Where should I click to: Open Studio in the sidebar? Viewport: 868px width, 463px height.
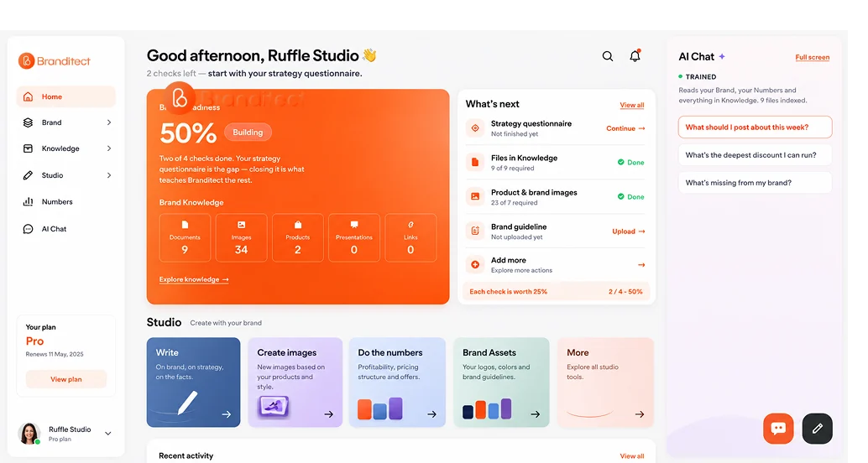(x=65, y=175)
